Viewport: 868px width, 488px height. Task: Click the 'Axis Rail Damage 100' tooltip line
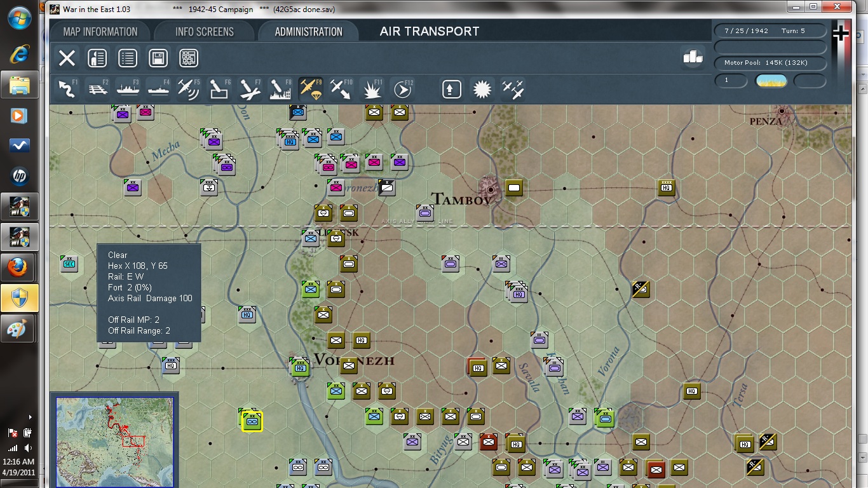[150, 298]
